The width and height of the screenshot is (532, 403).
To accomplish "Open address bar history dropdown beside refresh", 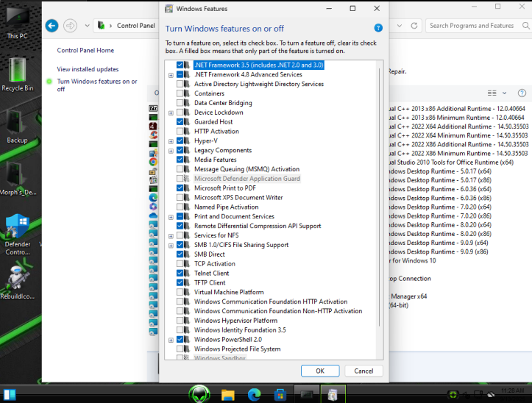I will [400, 26].
